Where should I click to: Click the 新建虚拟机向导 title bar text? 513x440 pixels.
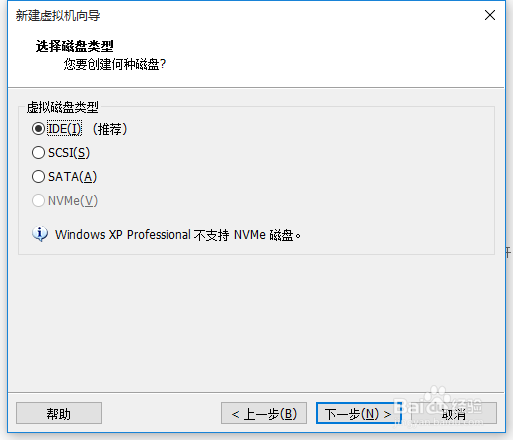click(x=58, y=15)
